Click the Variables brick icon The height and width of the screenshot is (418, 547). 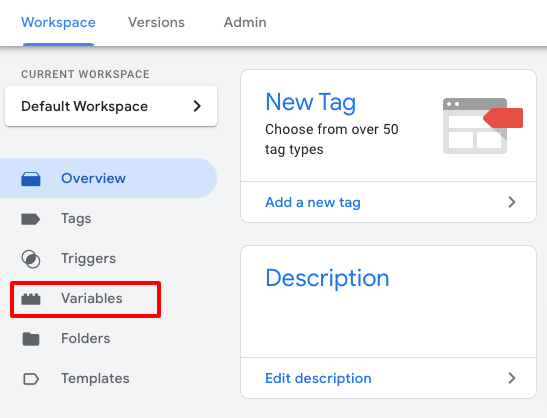tap(31, 299)
